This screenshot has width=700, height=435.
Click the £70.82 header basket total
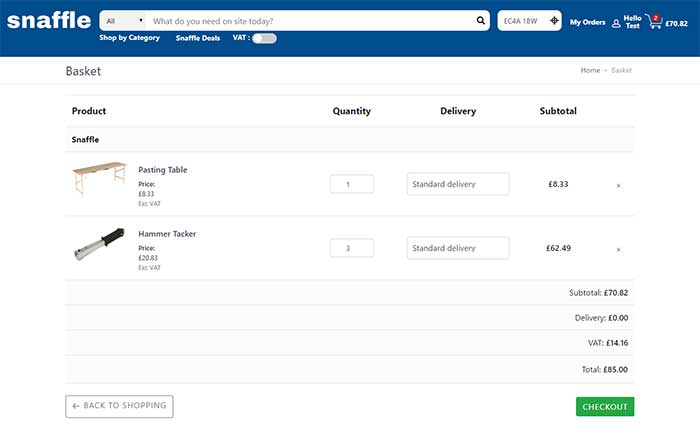pos(676,23)
